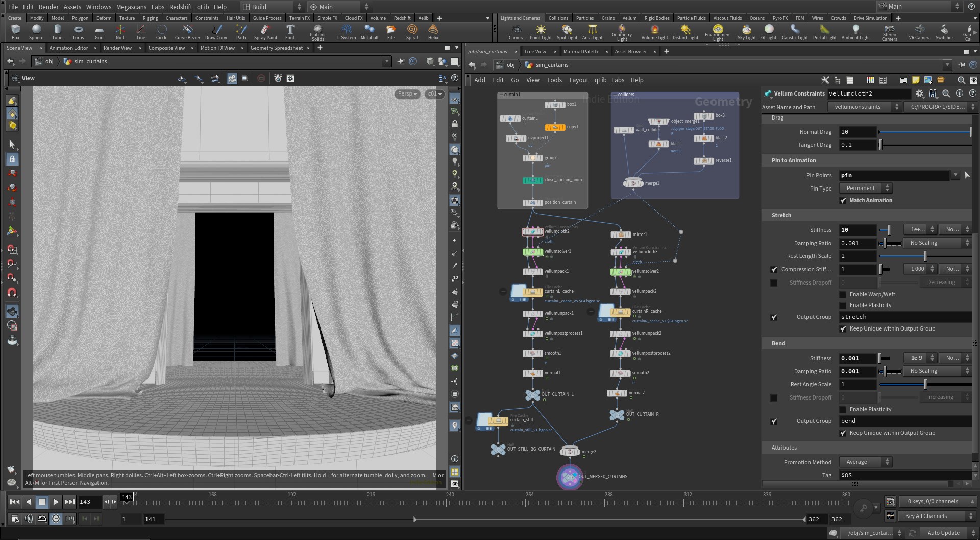Toggle the Match Animation checkbox

click(843, 201)
